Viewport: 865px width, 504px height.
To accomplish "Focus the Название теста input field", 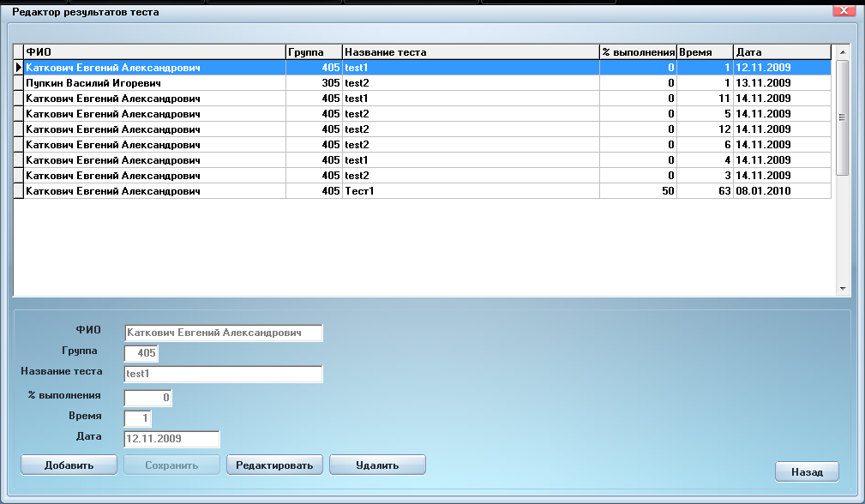I will [x=224, y=374].
